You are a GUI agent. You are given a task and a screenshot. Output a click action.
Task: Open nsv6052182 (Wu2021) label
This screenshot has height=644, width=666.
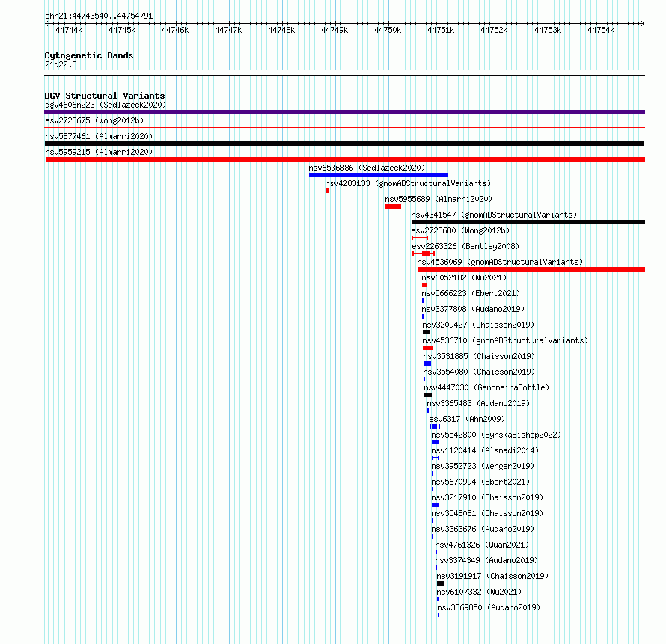click(x=464, y=277)
